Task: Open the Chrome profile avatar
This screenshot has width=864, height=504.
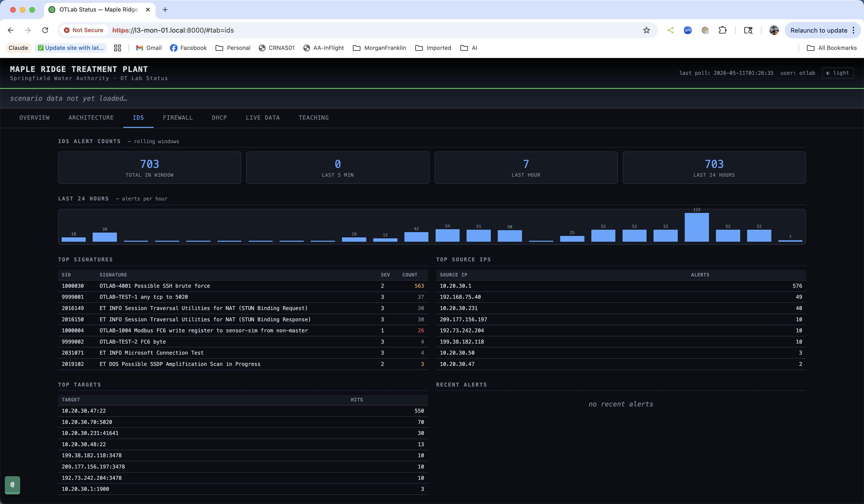Action: point(774,30)
